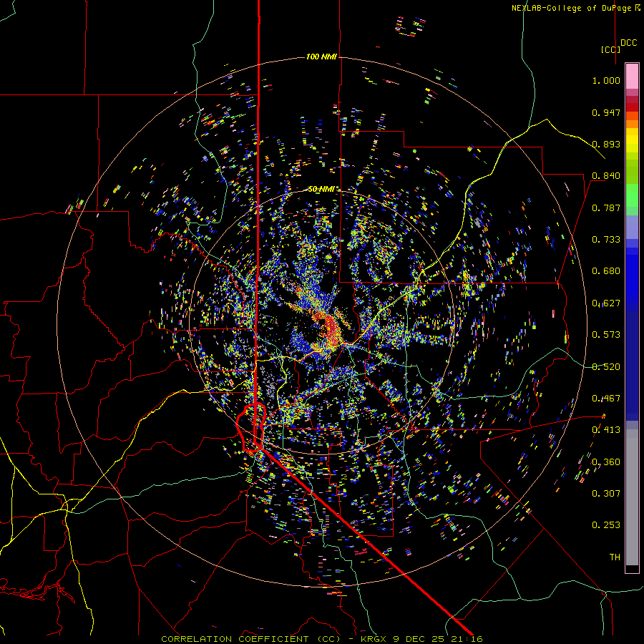The image size is (644, 644).
Task: Select the 0.947 value on the color scale
Action: pyautogui.click(x=606, y=112)
